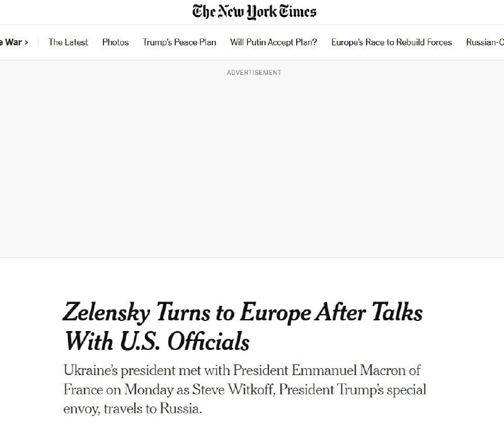Open Will Putin Accept Plan? link
The width and height of the screenshot is (504, 433).
click(x=273, y=42)
